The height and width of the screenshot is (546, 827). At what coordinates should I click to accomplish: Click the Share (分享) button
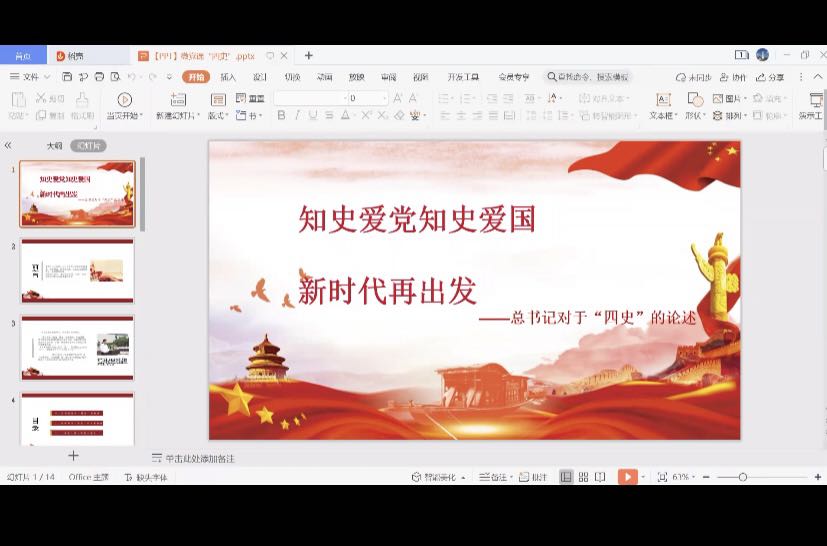(771, 77)
